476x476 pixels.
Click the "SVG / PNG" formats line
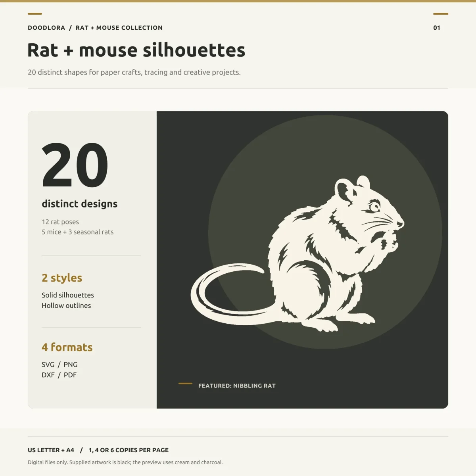coord(59,365)
